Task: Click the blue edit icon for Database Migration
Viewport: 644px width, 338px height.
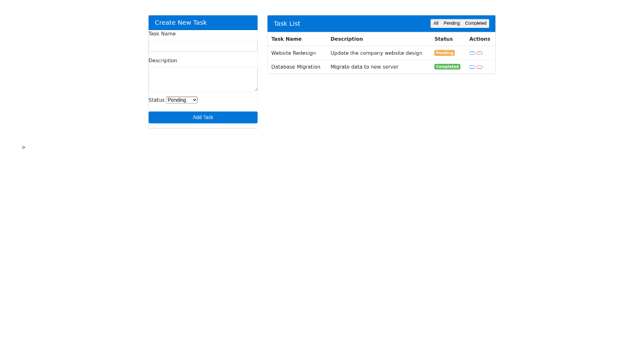Action: click(x=472, y=67)
